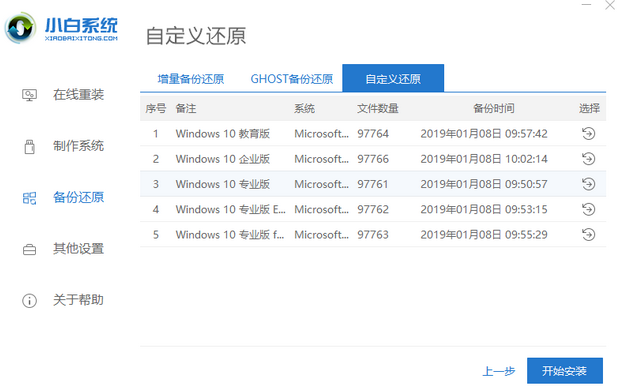Click the 系统 column header

pos(304,108)
